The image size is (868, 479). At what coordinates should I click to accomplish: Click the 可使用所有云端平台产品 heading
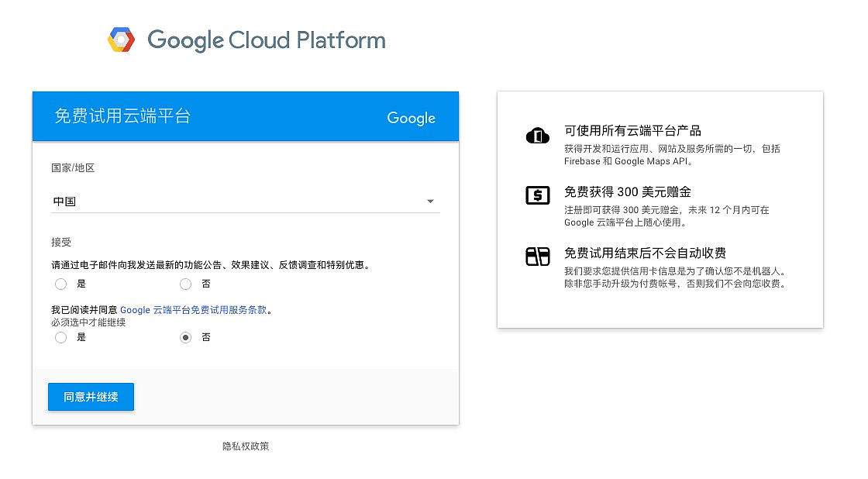click(x=632, y=131)
